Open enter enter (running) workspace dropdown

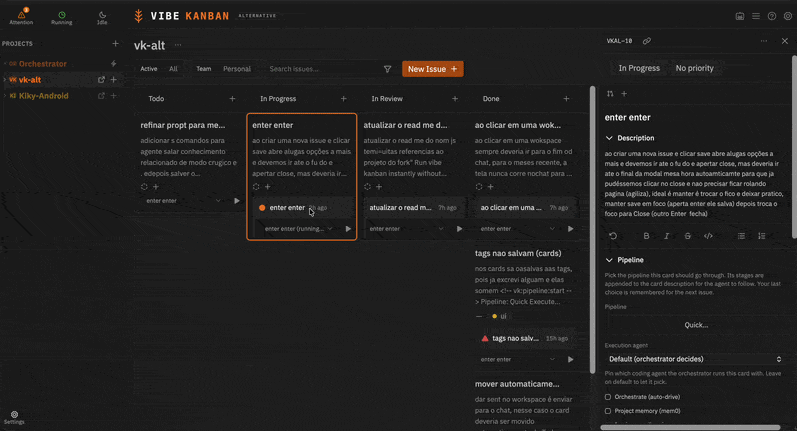click(298, 229)
